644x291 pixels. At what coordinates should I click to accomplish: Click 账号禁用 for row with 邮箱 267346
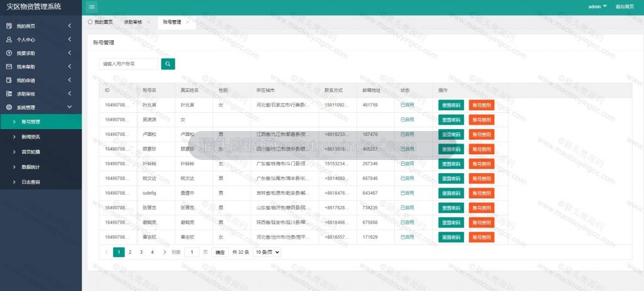(x=481, y=164)
